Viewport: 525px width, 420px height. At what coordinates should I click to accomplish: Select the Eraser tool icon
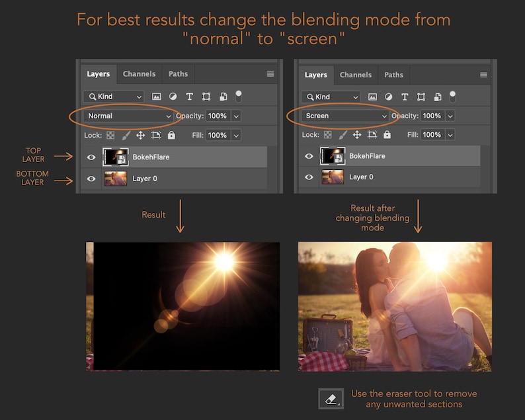click(331, 399)
